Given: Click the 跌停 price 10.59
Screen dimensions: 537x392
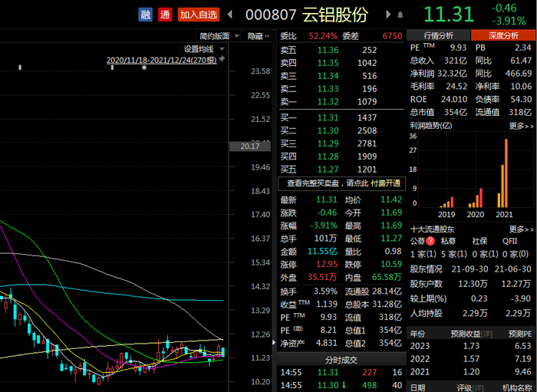Looking at the screenshot, I should [x=391, y=265].
